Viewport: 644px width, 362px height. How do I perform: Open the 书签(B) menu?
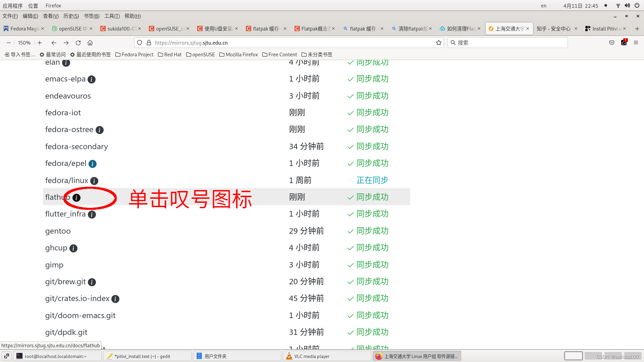[92, 16]
